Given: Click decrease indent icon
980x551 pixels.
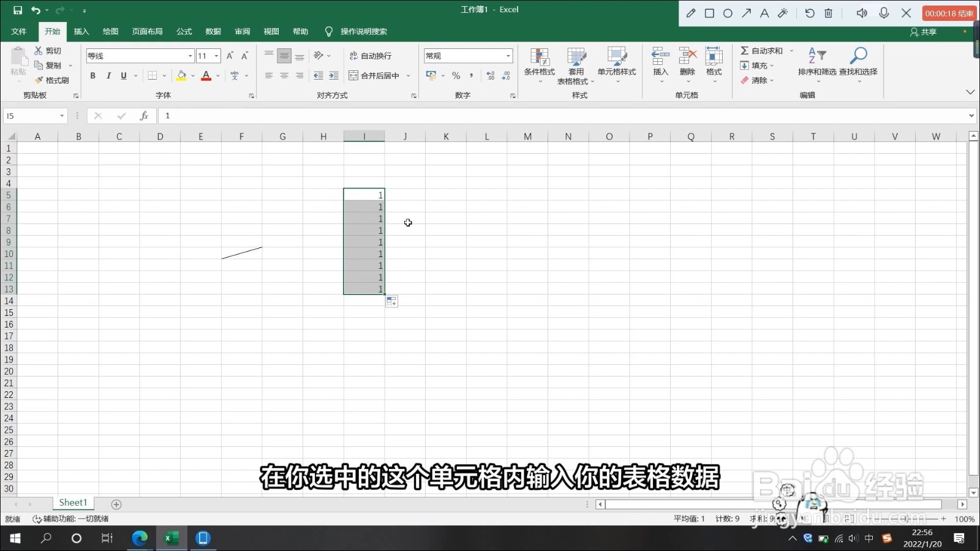Looking at the screenshot, I should (x=318, y=75).
